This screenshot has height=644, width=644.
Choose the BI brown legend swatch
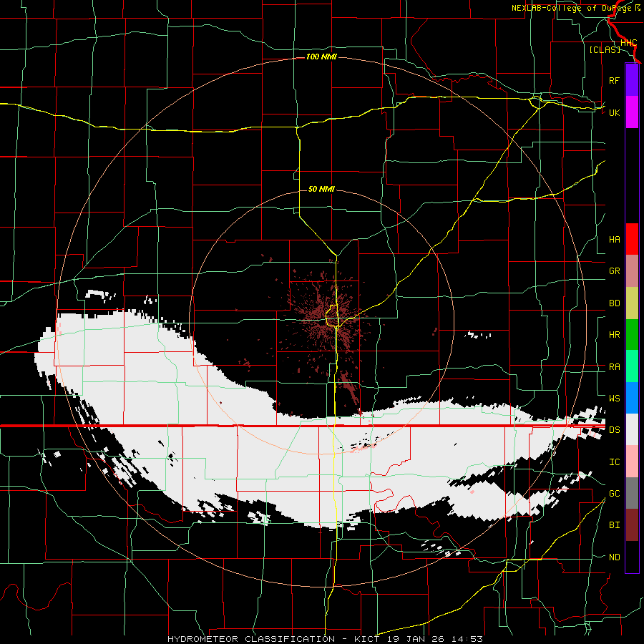(x=632, y=525)
